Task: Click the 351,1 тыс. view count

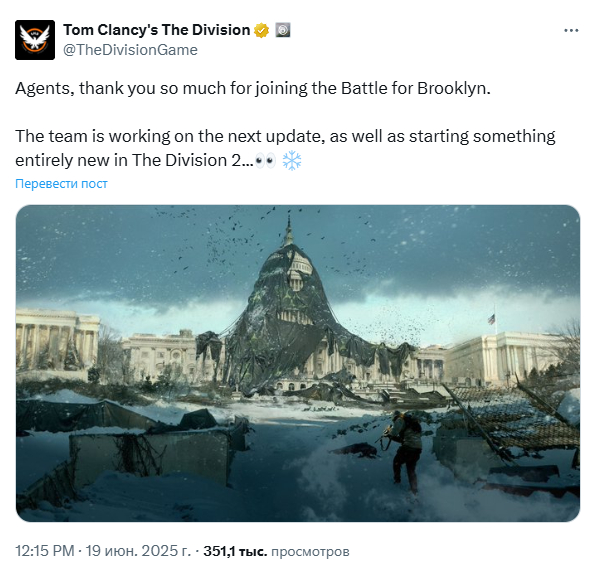Action: (x=235, y=551)
